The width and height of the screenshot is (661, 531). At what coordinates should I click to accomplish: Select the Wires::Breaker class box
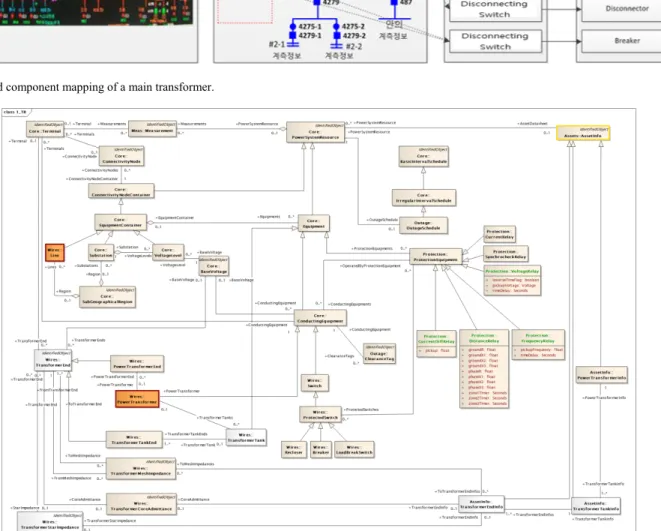click(321, 450)
